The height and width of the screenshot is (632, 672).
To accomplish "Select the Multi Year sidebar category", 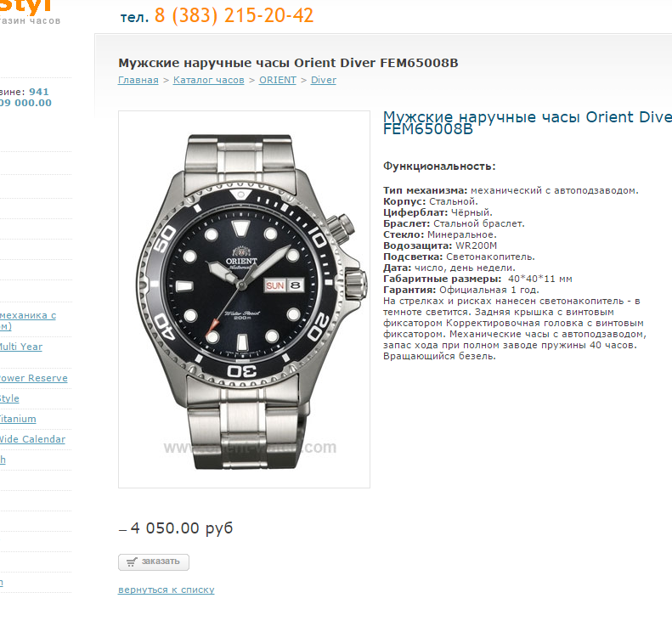I will point(21,347).
